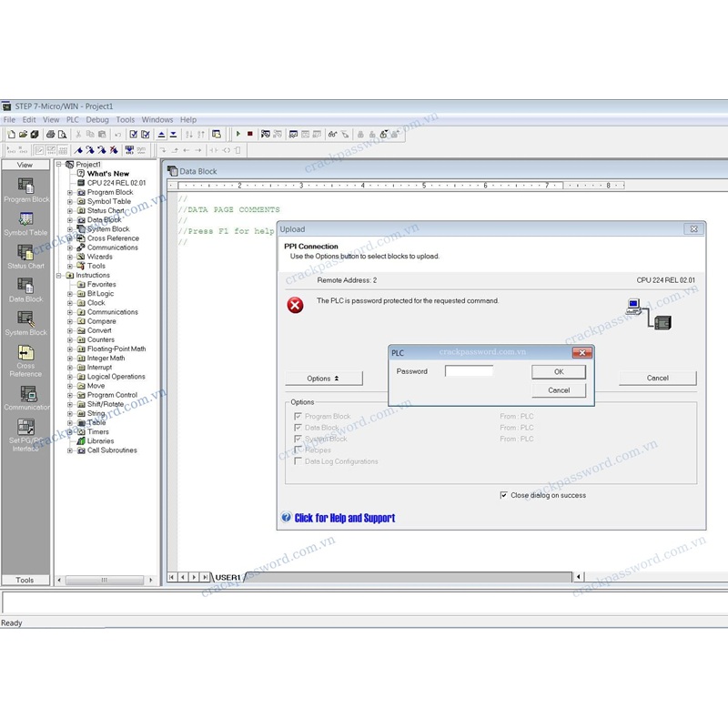
Task: Expand the Bit Logic instruction folder
Action: 71,294
